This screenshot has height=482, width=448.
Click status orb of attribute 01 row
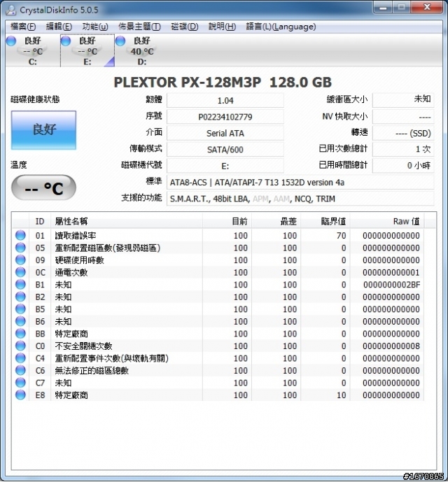tap(20, 236)
